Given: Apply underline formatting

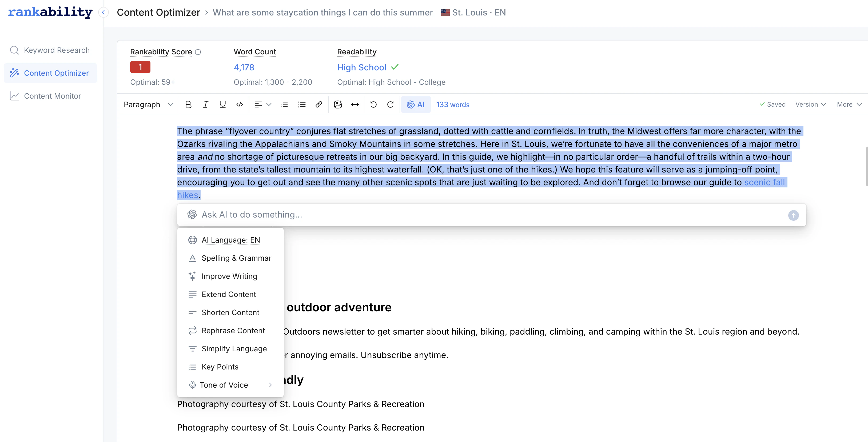Looking at the screenshot, I should [222, 104].
